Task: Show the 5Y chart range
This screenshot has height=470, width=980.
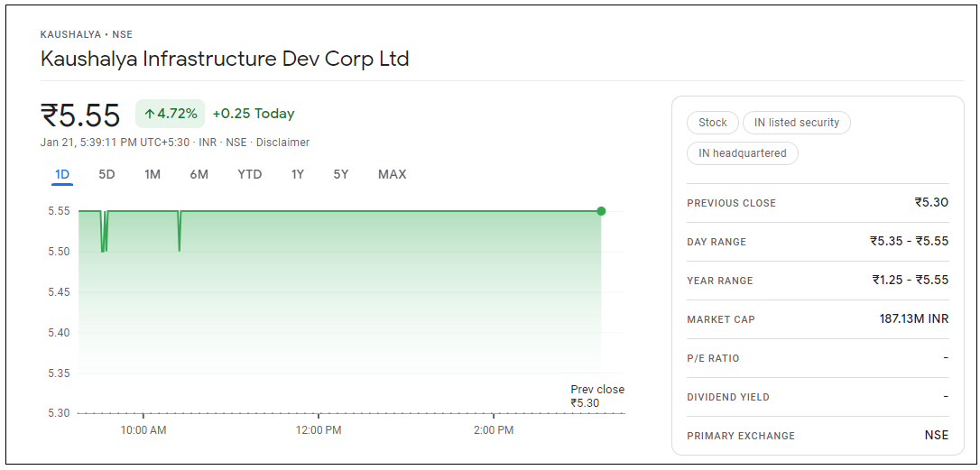Action: click(x=340, y=174)
